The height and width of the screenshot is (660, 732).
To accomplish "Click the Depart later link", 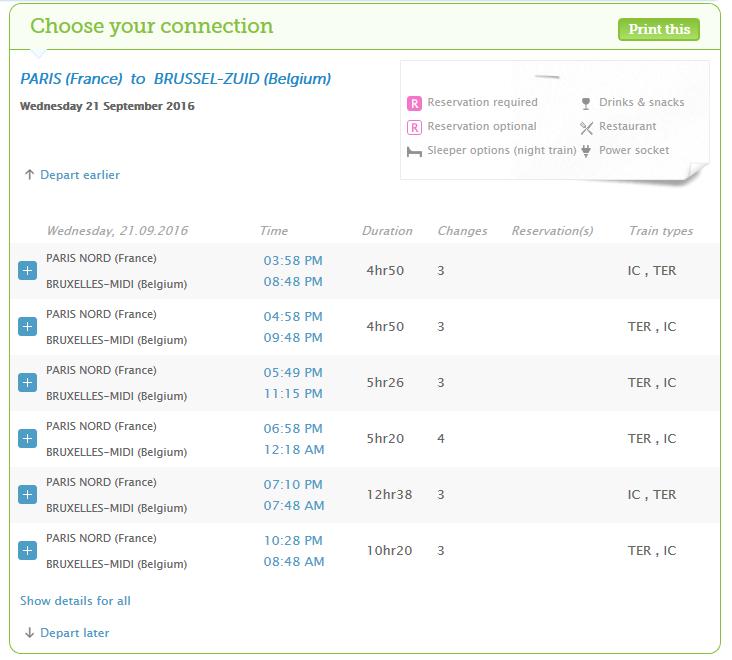I will point(74,633).
